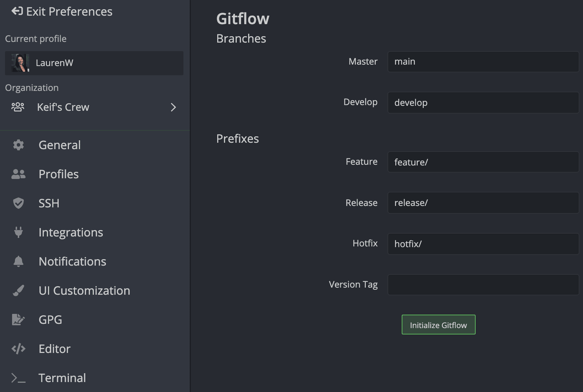Viewport: 583px width, 392px height.
Task: Edit the Master branch field
Action: click(x=483, y=61)
